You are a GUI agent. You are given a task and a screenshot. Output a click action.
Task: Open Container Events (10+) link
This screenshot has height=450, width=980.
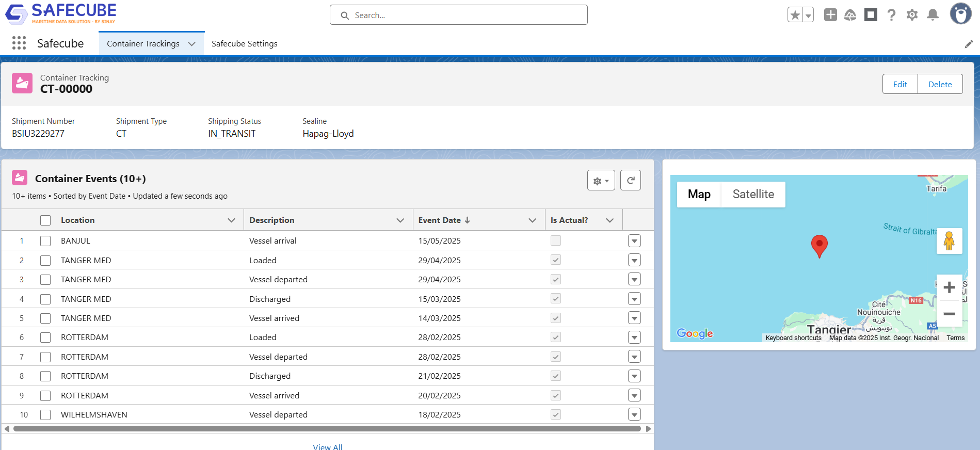(90, 179)
